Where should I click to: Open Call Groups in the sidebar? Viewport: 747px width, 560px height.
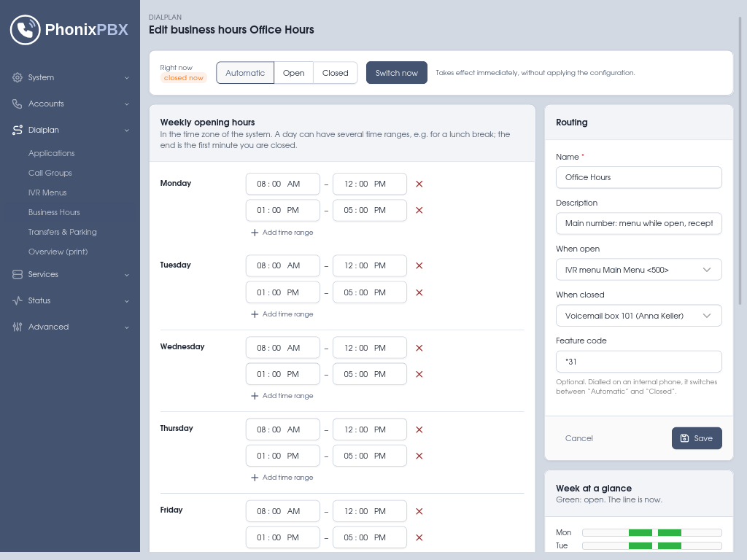pyautogui.click(x=50, y=173)
